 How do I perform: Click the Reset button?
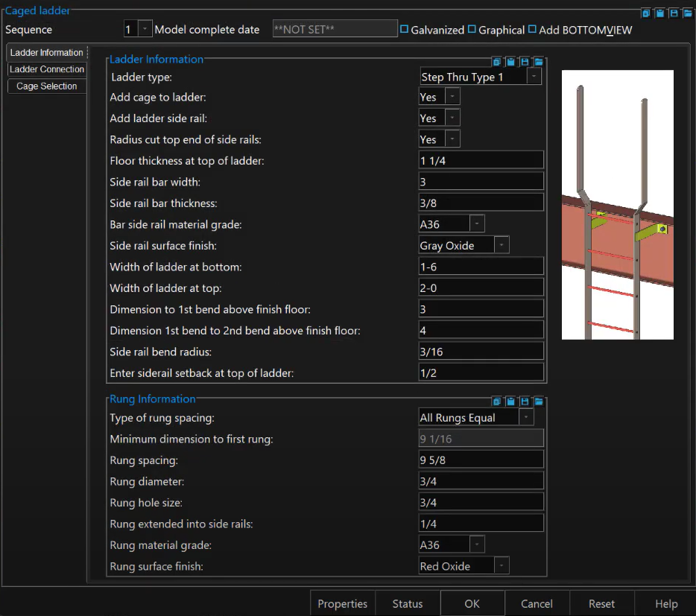pyautogui.click(x=601, y=603)
